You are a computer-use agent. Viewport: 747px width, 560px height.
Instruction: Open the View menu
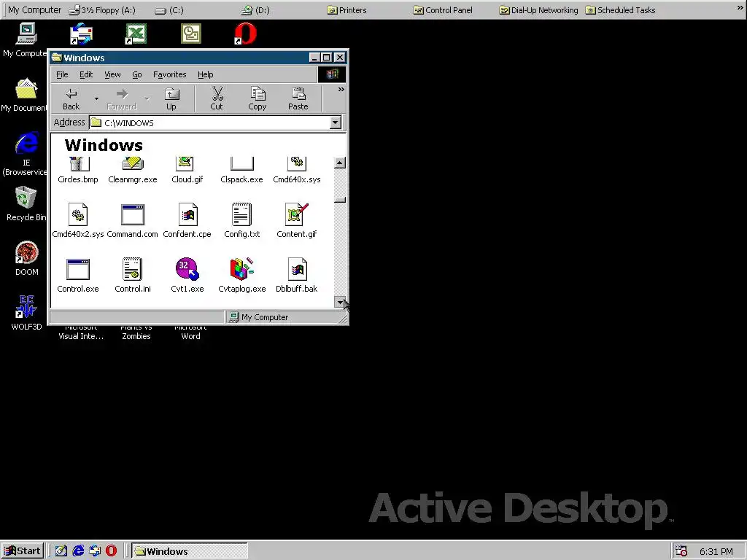click(x=112, y=74)
